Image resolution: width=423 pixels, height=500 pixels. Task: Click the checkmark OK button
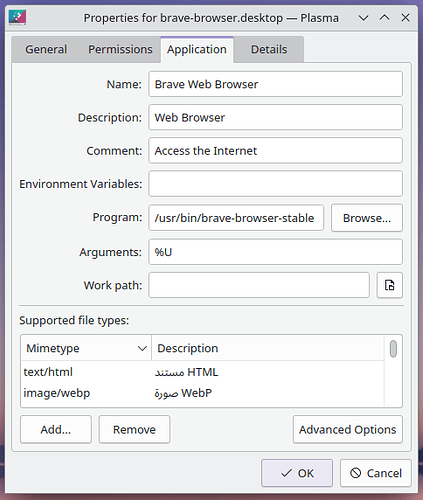[x=297, y=473]
